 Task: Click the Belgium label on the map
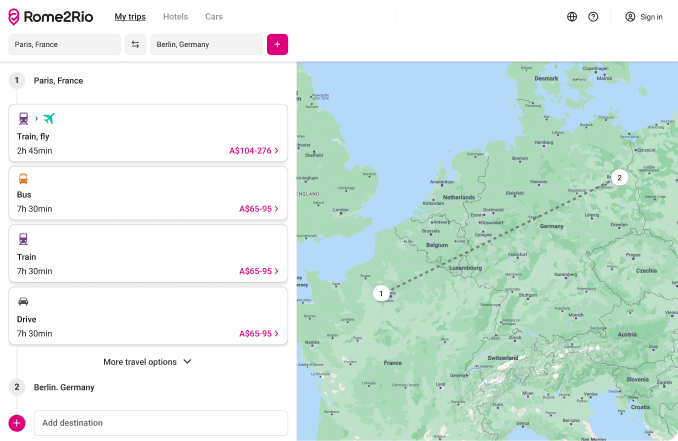pos(437,245)
